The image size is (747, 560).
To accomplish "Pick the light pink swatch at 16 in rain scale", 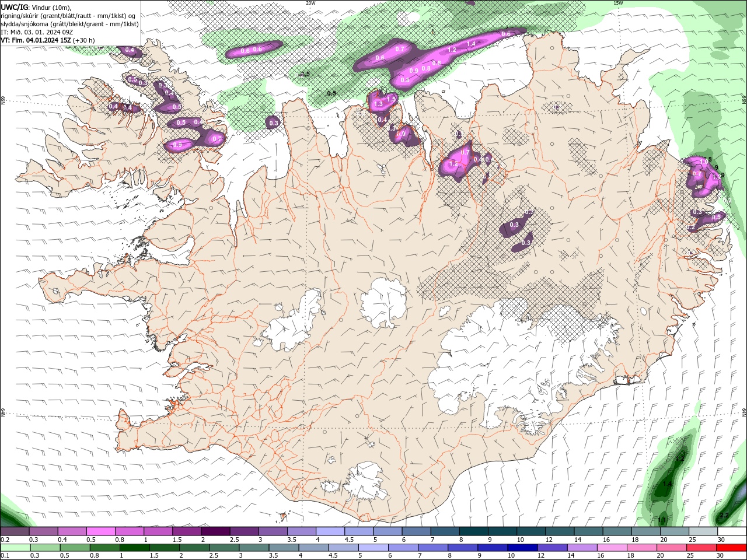I will (612, 547).
